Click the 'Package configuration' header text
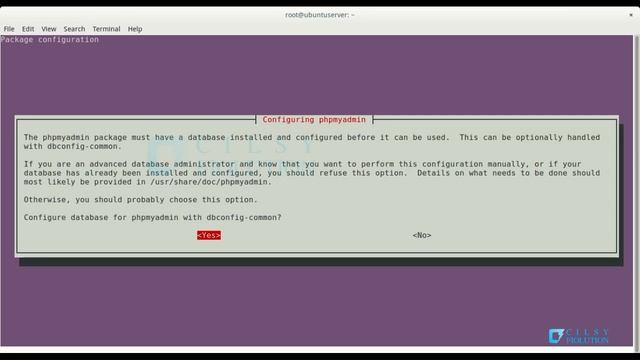 pos(49,40)
